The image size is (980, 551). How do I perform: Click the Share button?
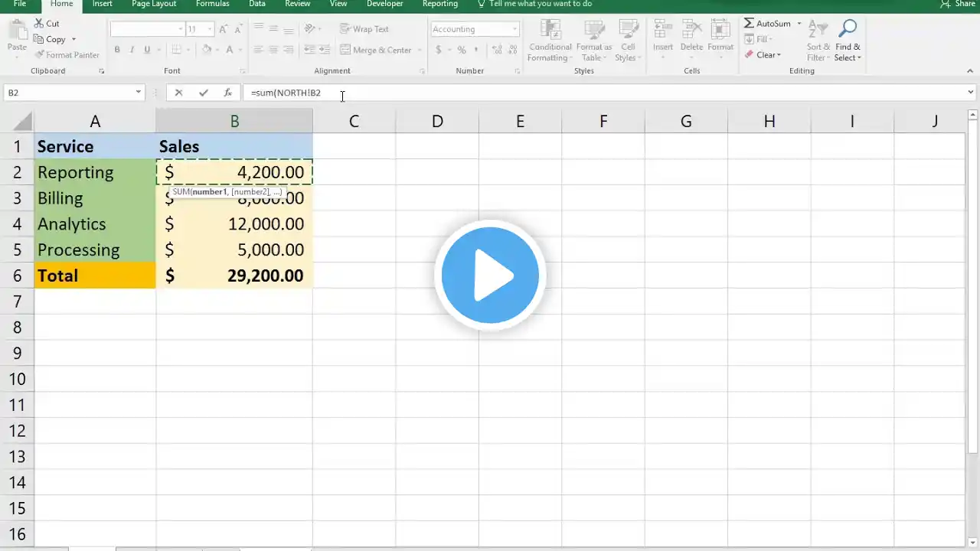pyautogui.click(x=957, y=4)
